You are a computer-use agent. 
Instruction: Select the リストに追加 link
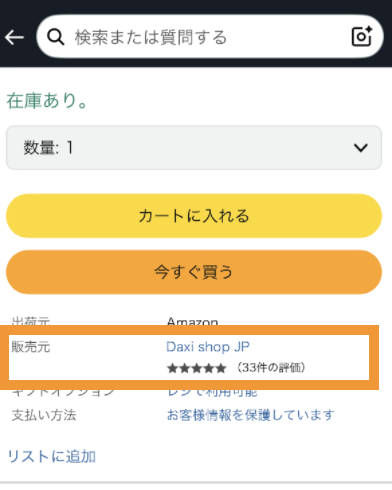click(52, 456)
